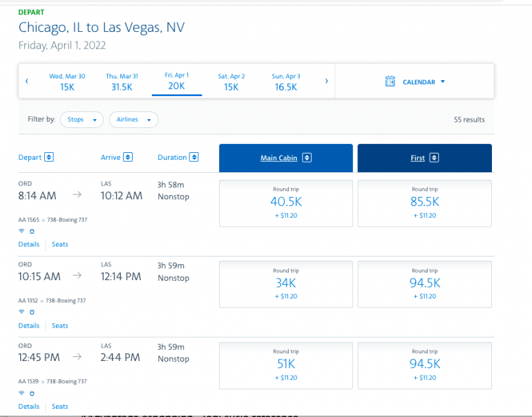Open Details link for 8:14 AM flight

tap(29, 244)
